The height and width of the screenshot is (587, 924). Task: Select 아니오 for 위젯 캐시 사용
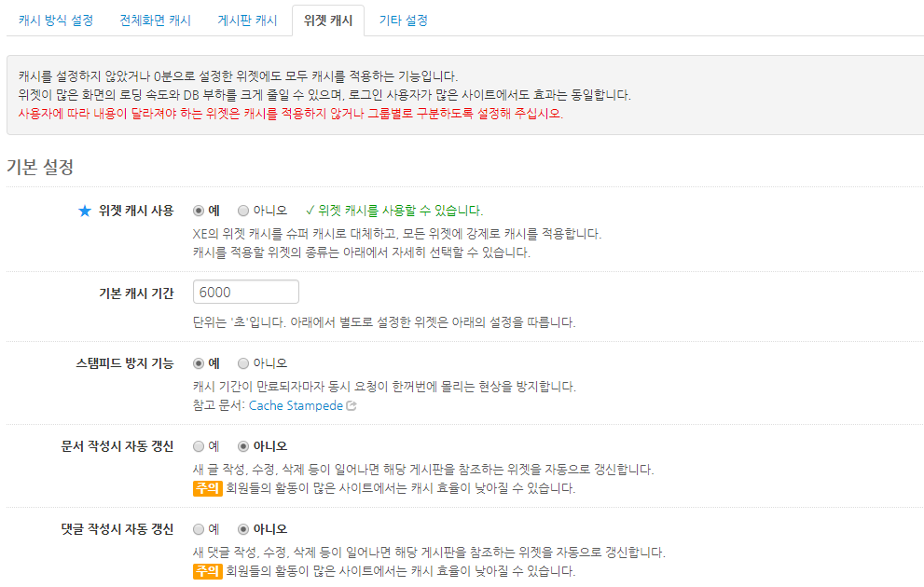pyautogui.click(x=243, y=211)
